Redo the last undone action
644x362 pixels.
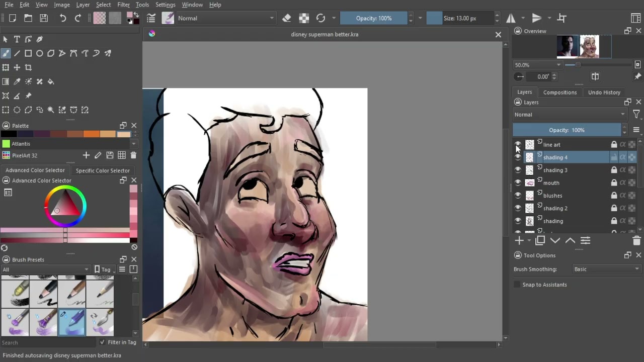[x=78, y=18]
